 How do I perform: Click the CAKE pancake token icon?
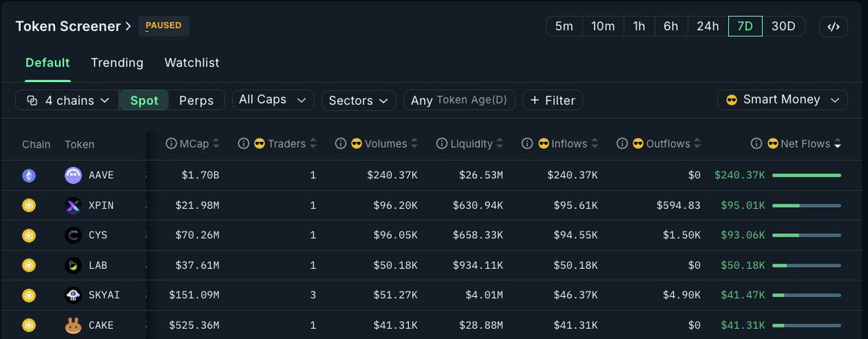point(73,325)
